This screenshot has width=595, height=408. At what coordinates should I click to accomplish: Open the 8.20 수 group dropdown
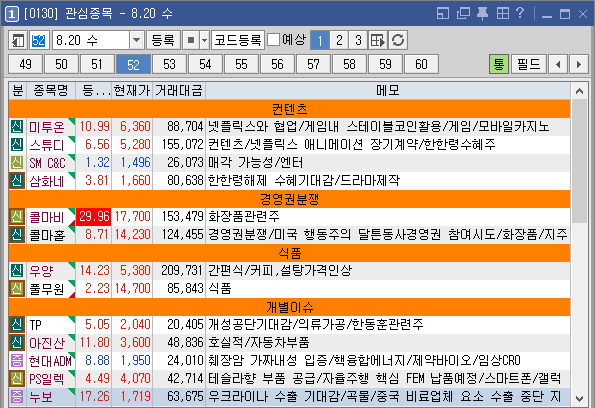(x=137, y=40)
